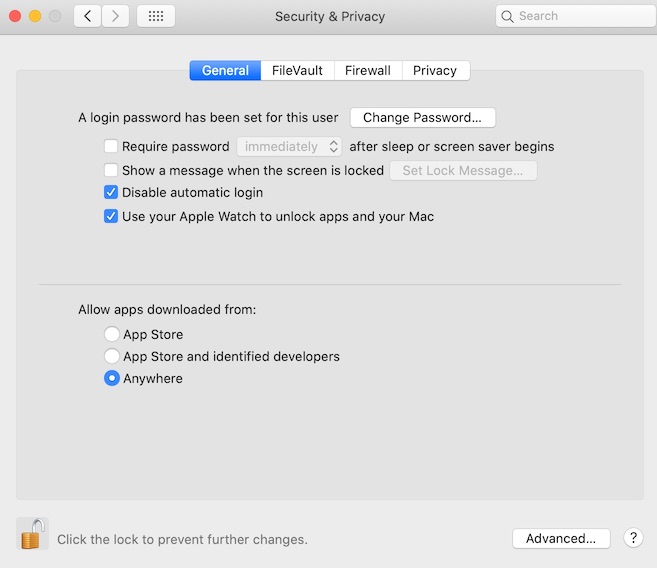
Task: Open the 'immediately' password delay dropdown
Action: [x=289, y=147]
